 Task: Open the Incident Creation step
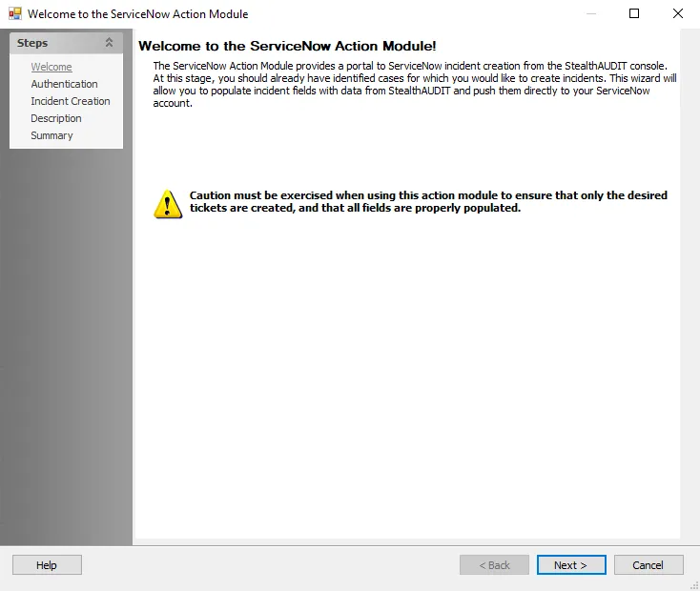pyautogui.click(x=70, y=101)
